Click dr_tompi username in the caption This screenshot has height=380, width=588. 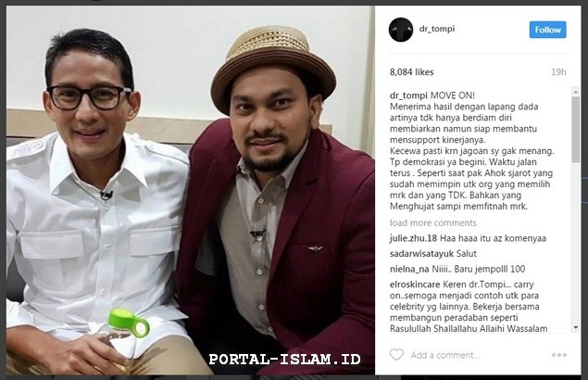point(408,95)
